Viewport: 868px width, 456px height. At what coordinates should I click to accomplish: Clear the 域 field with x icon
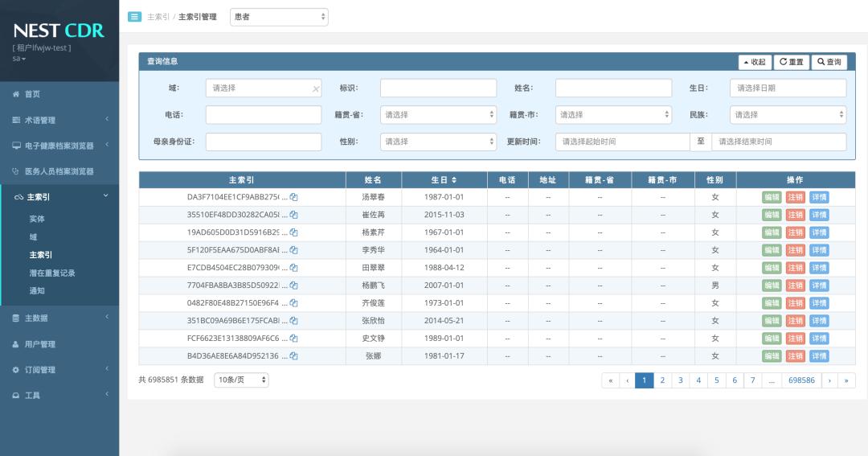316,88
